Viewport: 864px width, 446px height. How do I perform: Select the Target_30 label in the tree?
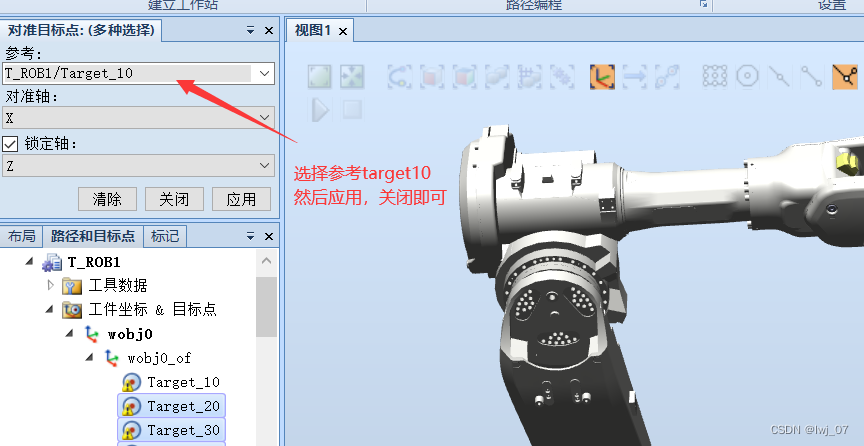tap(183, 430)
